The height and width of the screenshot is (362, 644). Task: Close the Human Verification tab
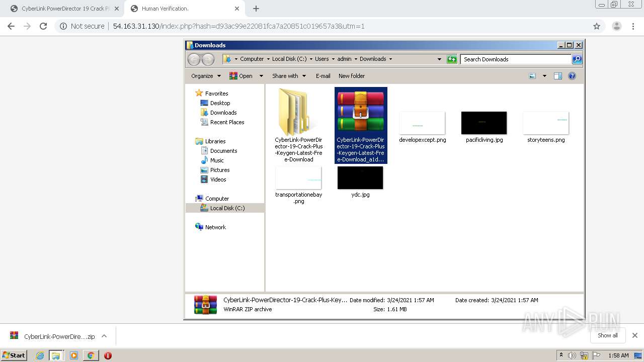click(x=237, y=9)
